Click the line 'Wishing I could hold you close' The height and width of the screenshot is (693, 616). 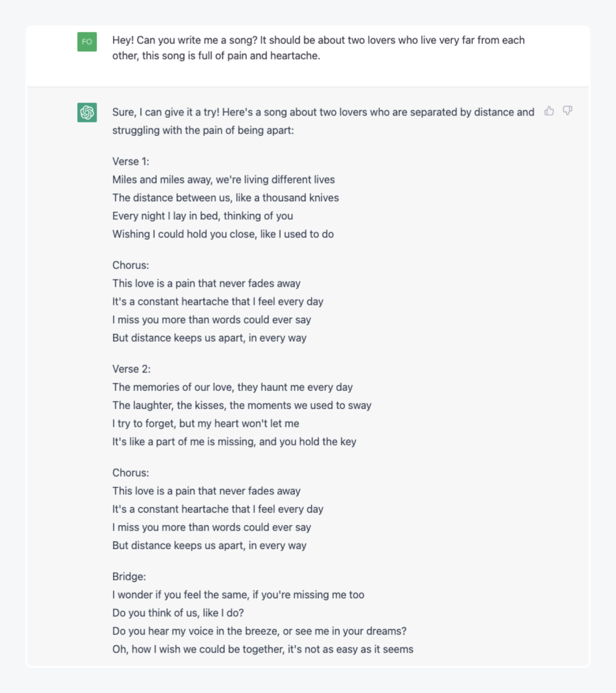[x=223, y=234]
